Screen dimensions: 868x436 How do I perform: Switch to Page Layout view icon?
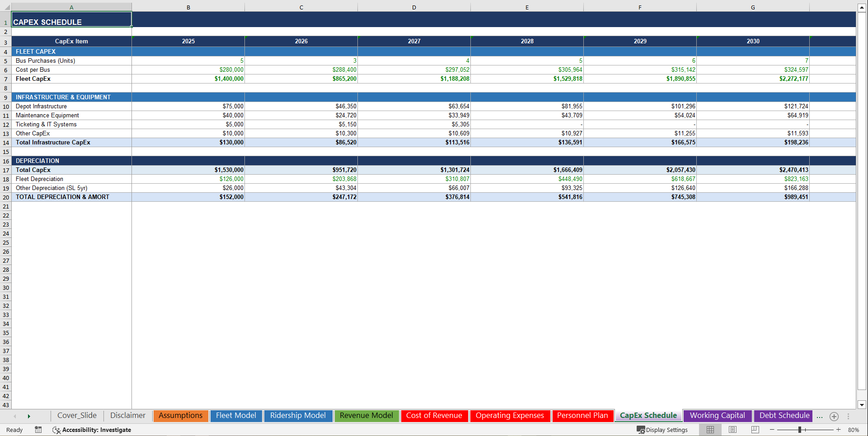click(732, 430)
